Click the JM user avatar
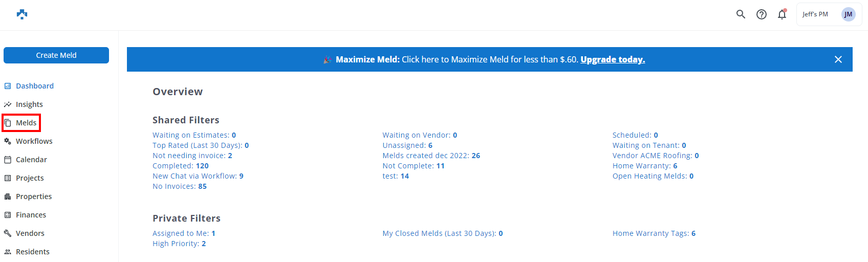This screenshot has height=262, width=868. tap(848, 14)
